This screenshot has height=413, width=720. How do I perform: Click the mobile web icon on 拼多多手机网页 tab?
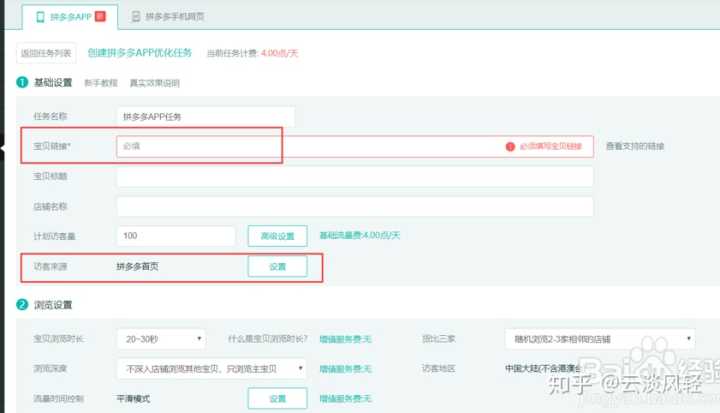(135, 17)
